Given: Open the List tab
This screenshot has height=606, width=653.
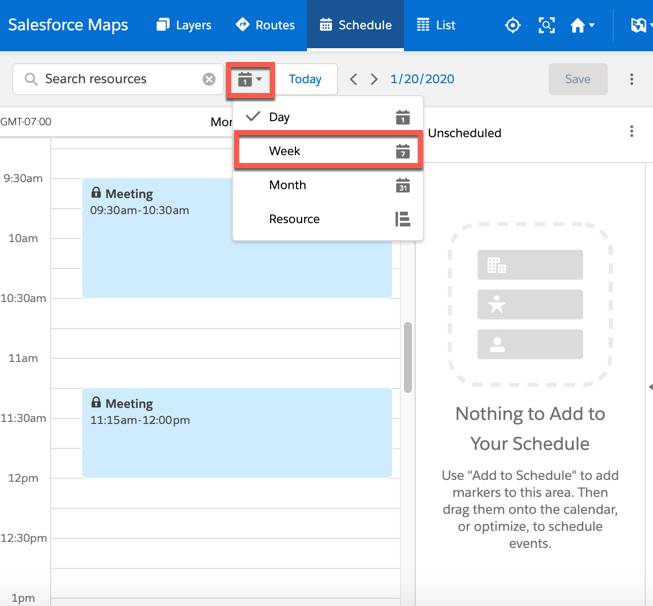Looking at the screenshot, I should pos(436,25).
